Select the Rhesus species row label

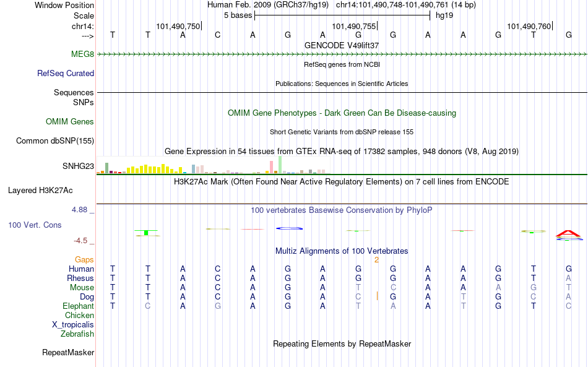80,278
